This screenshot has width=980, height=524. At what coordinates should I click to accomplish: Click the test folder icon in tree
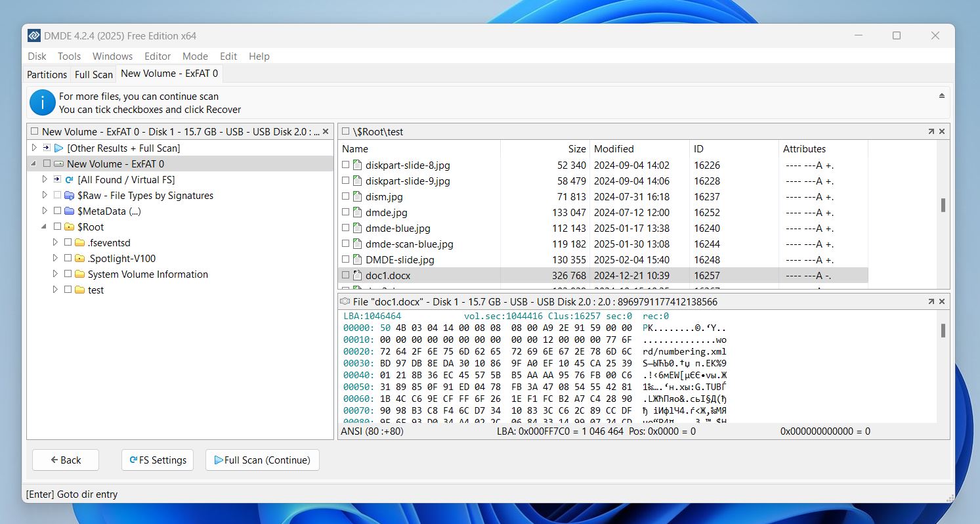pos(79,290)
